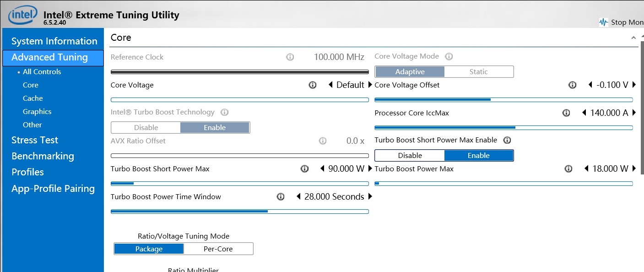Open Advanced Tuning section
This screenshot has width=644, height=272.
(x=53, y=58)
